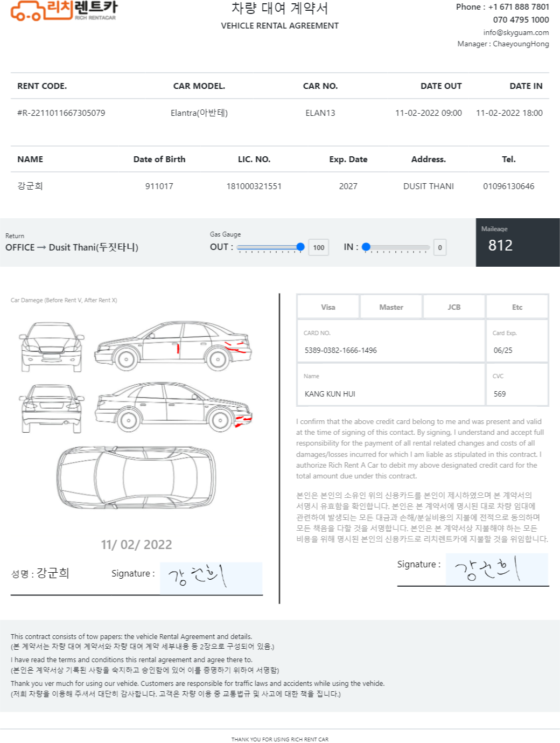The image size is (560, 743).
Task: Click the upper side view car diagram
Action: 173,345
